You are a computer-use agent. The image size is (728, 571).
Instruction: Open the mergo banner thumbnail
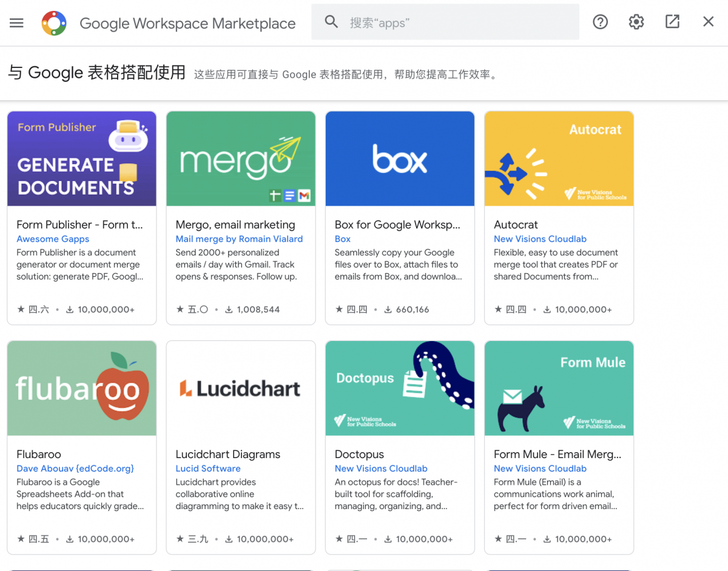(x=241, y=158)
